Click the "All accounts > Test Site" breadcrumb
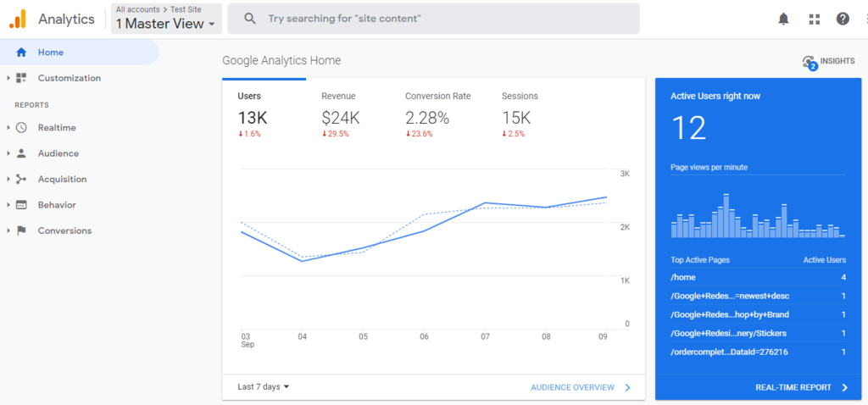The width and height of the screenshot is (868, 405). pos(159,9)
